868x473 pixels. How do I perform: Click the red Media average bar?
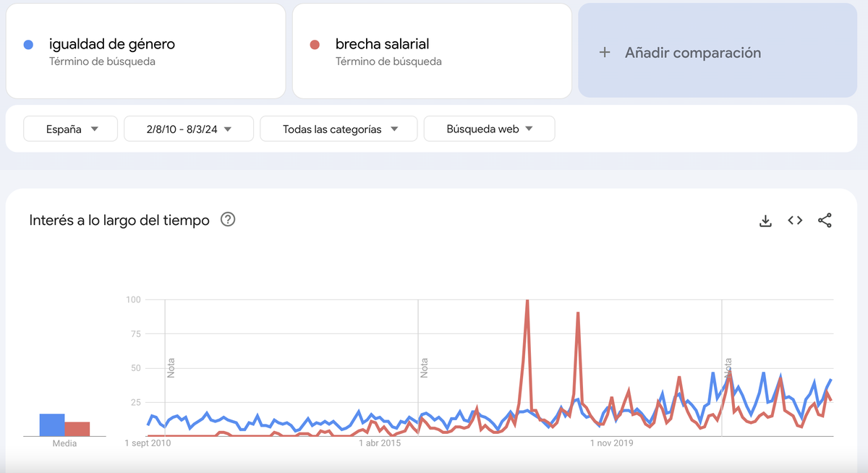click(x=77, y=429)
